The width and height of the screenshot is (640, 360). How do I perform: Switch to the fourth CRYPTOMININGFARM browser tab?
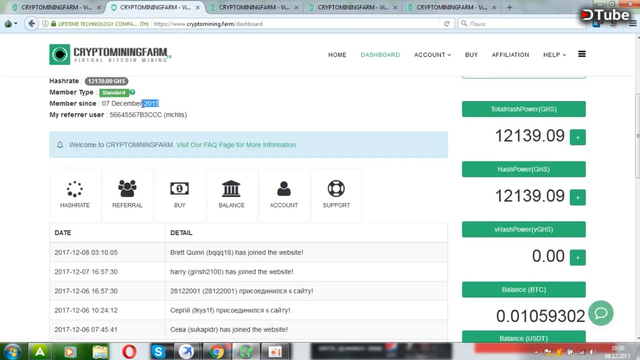point(353,7)
